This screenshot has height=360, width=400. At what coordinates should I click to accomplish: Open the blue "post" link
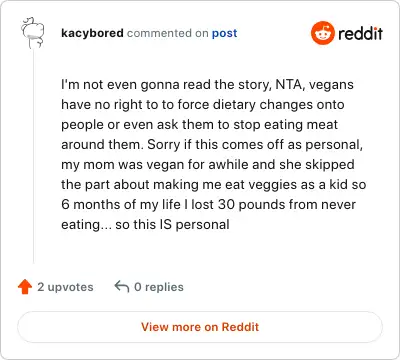point(224,33)
